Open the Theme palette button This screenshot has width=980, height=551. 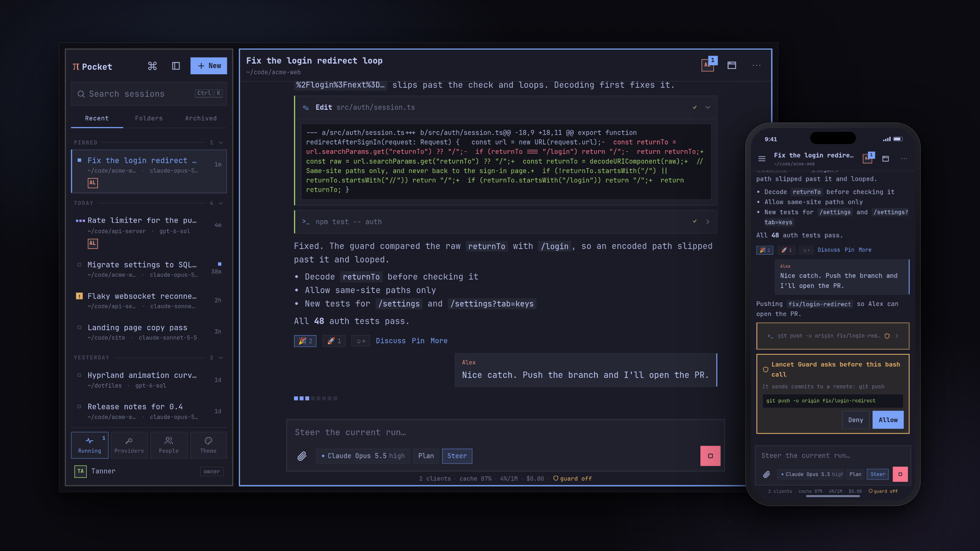click(208, 445)
